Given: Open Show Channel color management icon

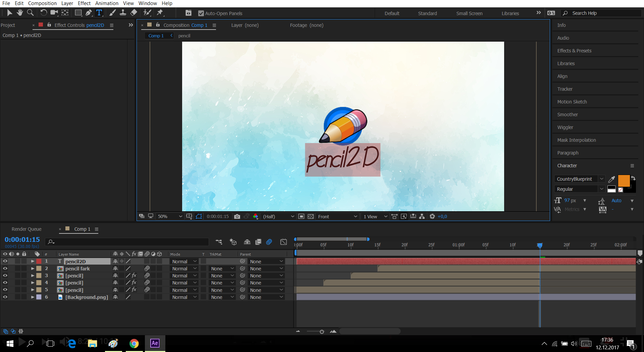Looking at the screenshot, I should [256, 216].
